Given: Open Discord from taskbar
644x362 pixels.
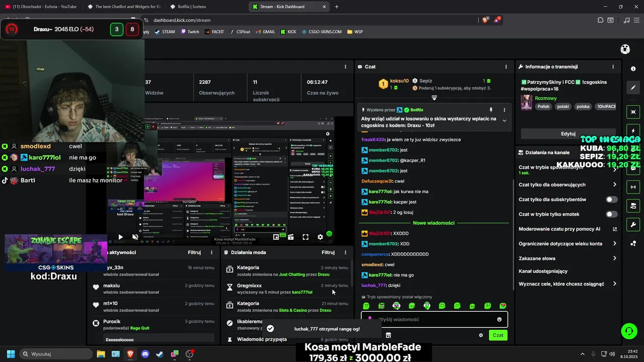Looking at the screenshot, I should click(145, 354).
